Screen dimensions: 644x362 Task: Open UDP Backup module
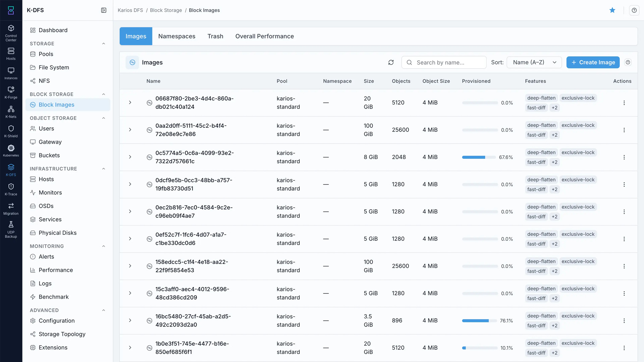11,230
